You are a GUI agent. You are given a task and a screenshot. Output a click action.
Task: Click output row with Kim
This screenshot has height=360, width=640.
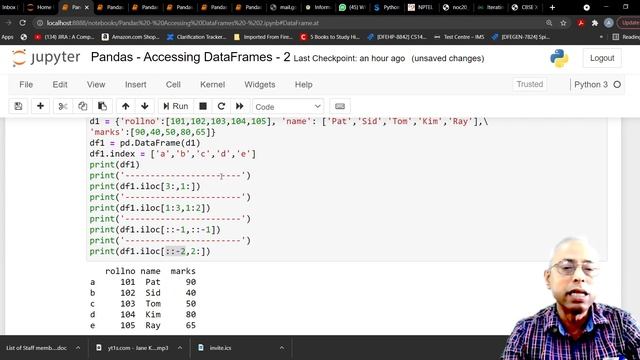(x=143, y=314)
